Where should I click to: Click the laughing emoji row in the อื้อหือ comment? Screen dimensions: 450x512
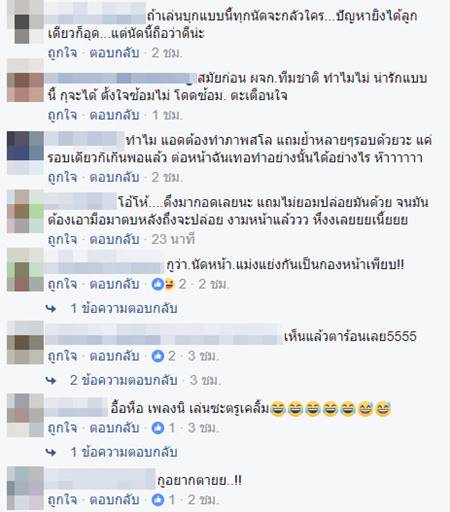click(x=330, y=409)
